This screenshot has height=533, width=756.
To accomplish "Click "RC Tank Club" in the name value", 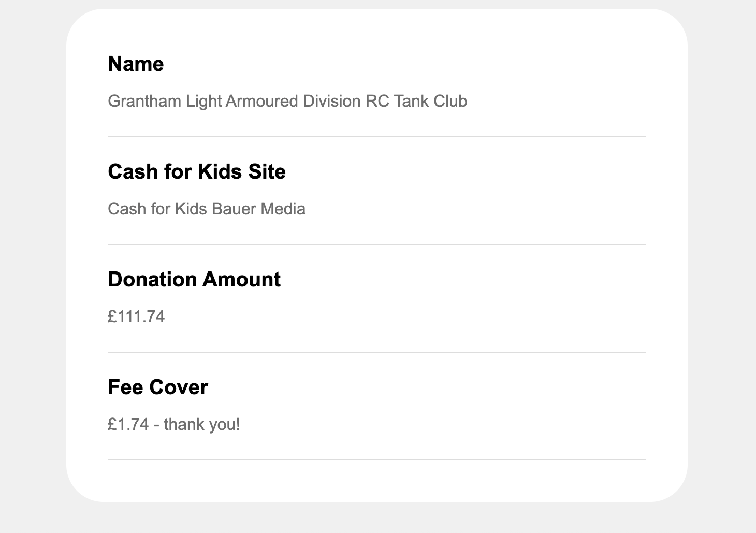I will click(x=416, y=101).
